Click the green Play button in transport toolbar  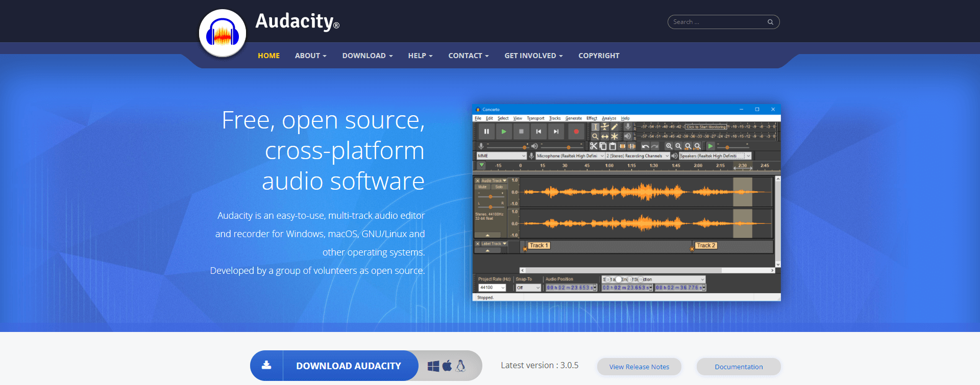pyautogui.click(x=504, y=131)
